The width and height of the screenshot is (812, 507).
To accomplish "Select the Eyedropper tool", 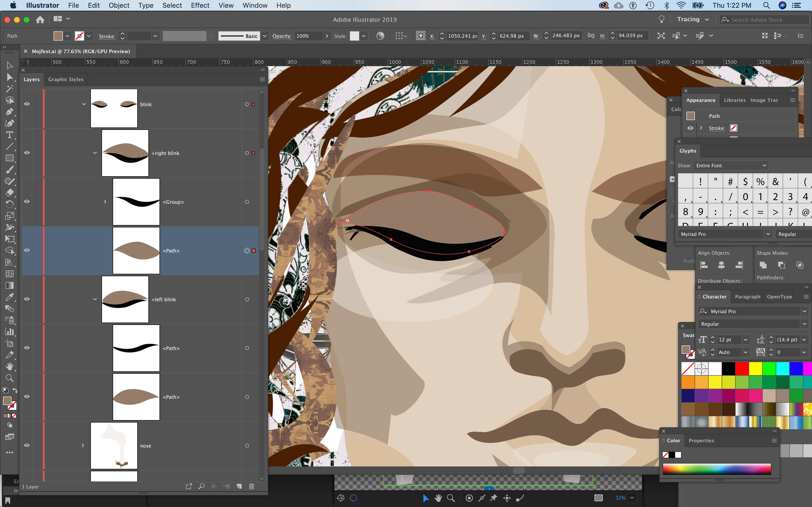I will tap(9, 297).
